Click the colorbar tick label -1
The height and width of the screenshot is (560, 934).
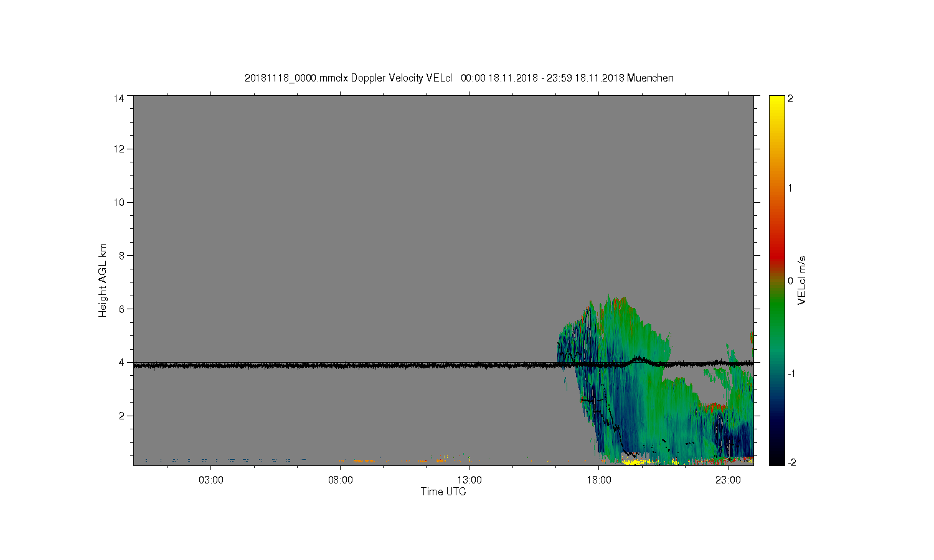(791, 373)
